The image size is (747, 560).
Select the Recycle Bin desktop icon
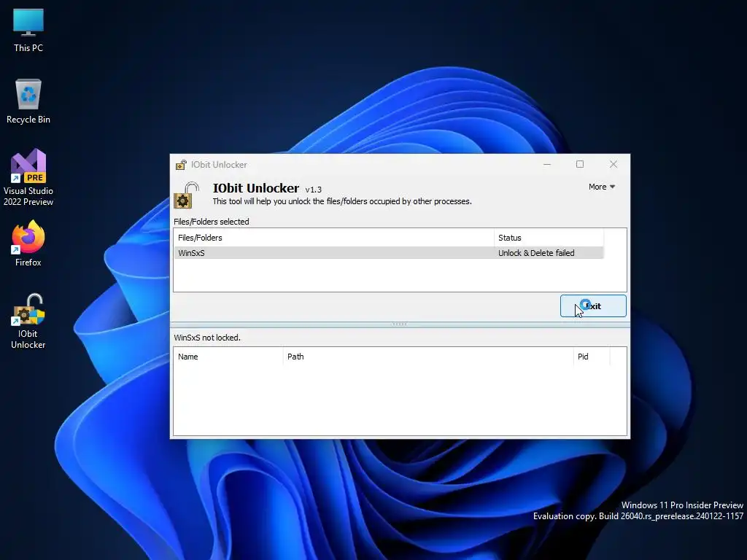pos(28,101)
